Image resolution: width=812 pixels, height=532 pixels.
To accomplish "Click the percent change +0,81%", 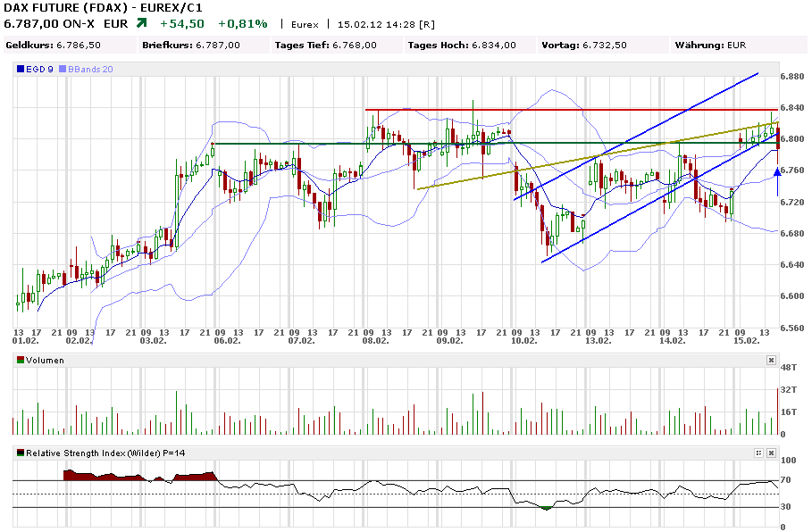I will (x=242, y=24).
